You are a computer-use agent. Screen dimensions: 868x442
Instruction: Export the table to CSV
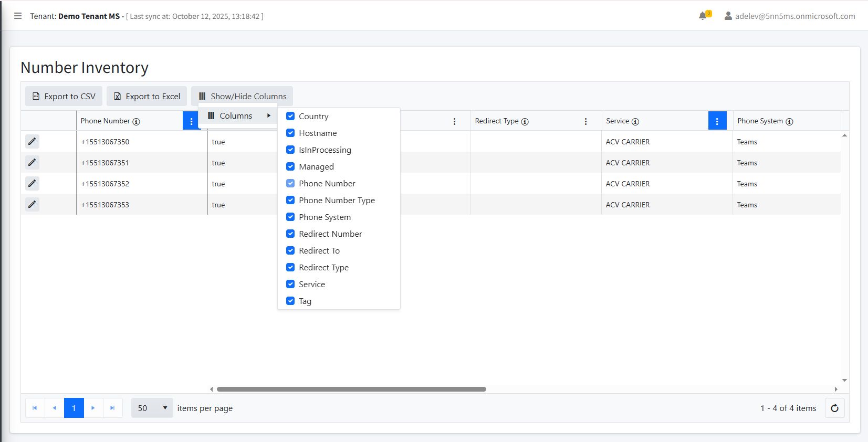coord(64,96)
